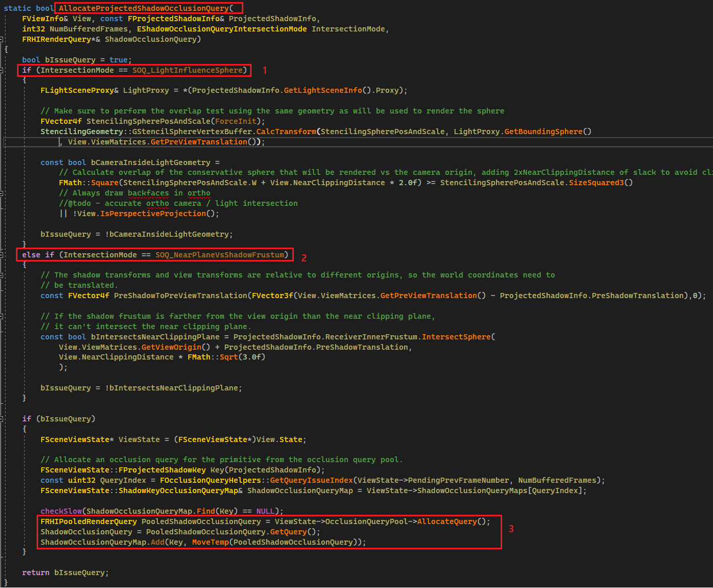713x588 pixels.
Task: Click the GetQuery method call
Action: click(x=288, y=532)
